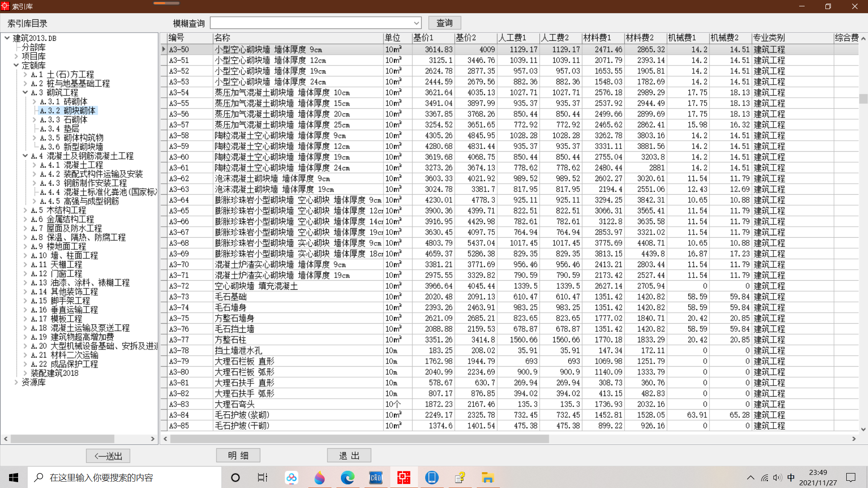Select tree item A.4.1 混凝土工程
The width and height of the screenshot is (868, 488).
coord(71,165)
